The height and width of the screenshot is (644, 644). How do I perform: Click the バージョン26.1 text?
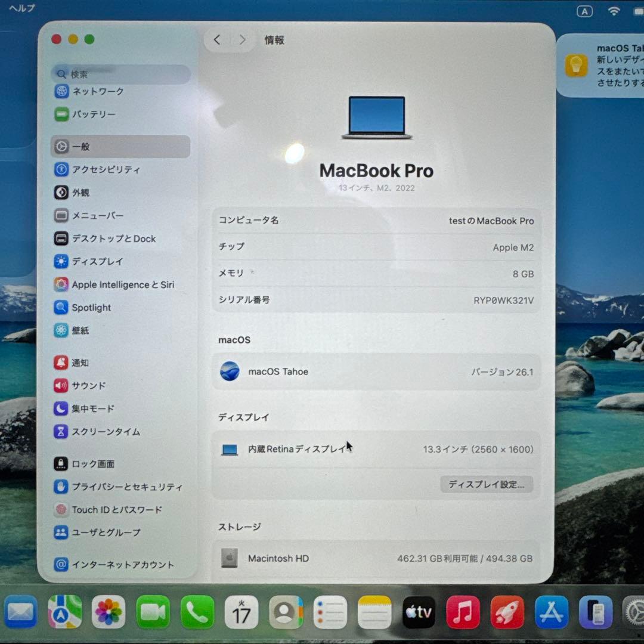click(x=502, y=372)
